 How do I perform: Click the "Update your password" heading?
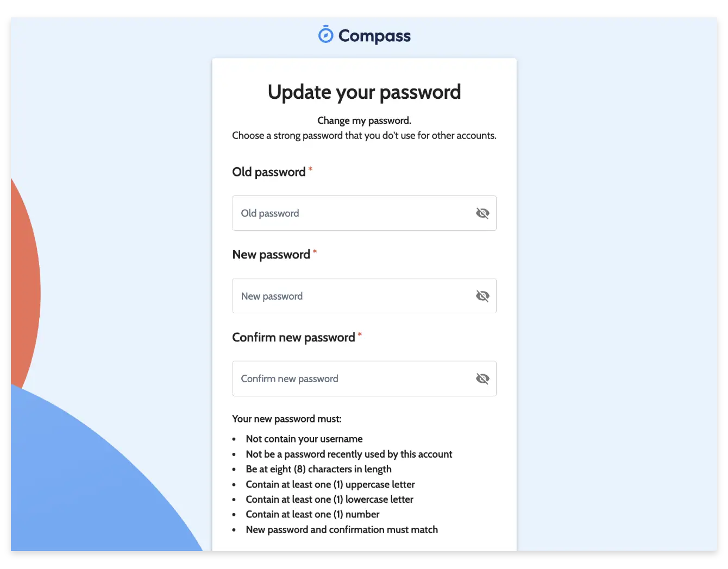[364, 92]
